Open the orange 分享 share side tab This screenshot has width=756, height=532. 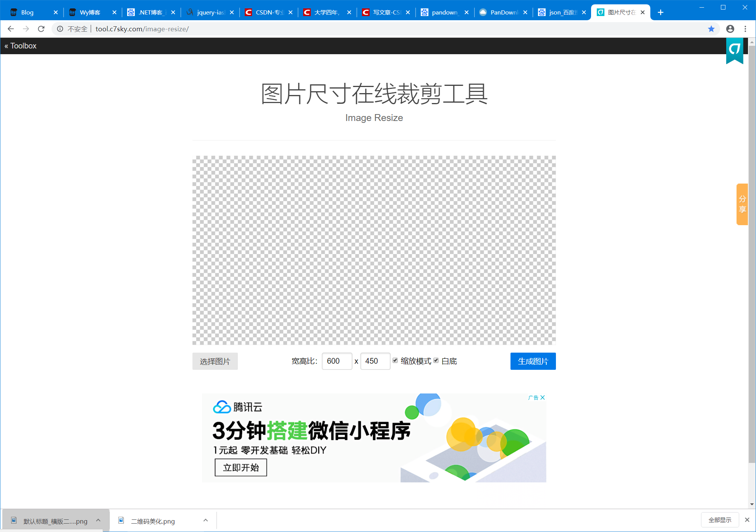(x=742, y=204)
